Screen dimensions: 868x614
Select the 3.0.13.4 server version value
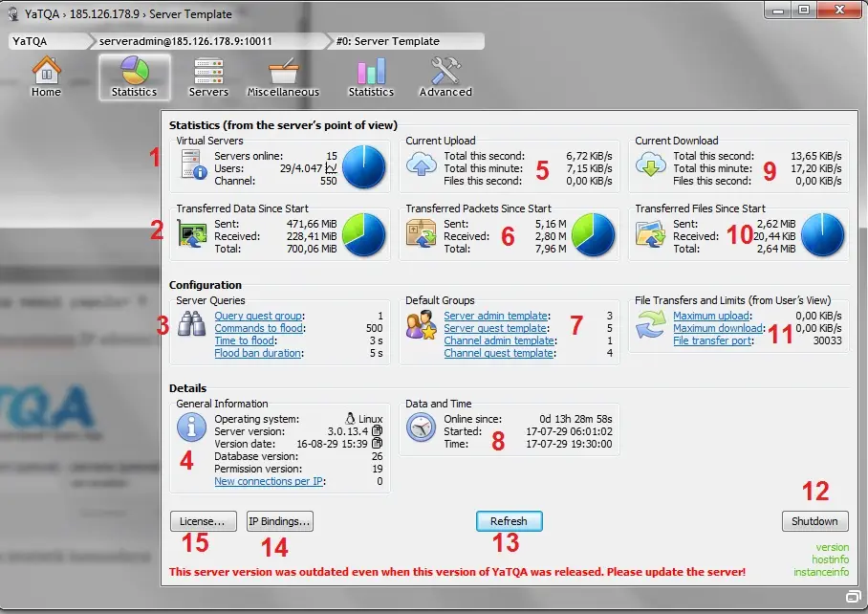pyautogui.click(x=347, y=431)
